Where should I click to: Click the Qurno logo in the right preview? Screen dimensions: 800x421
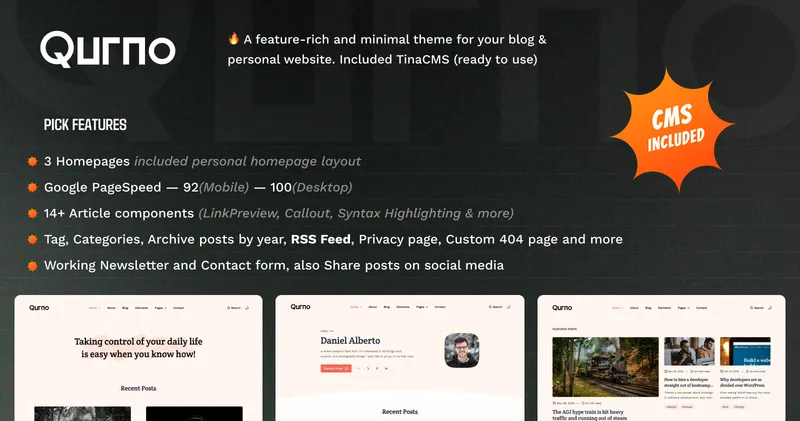pos(562,308)
